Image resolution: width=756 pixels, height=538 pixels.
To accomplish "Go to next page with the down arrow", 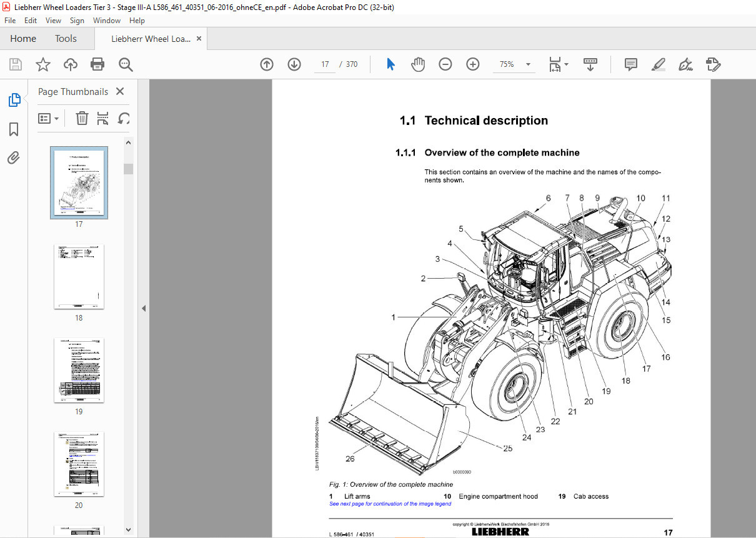I will (294, 64).
